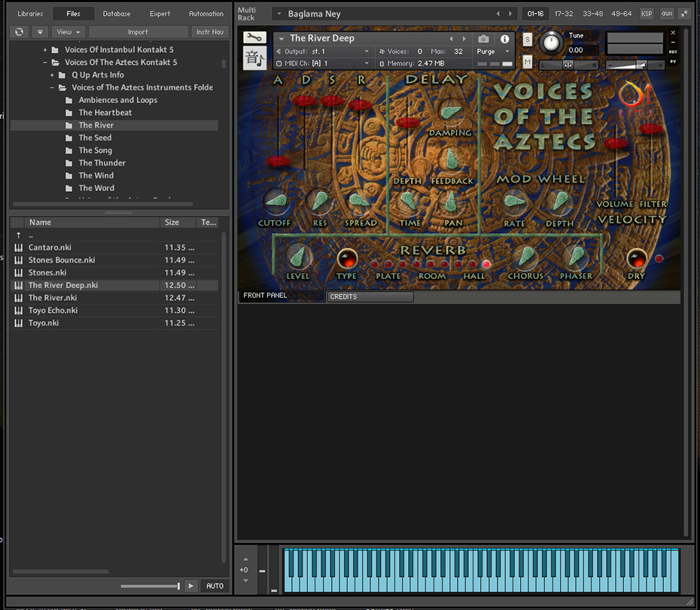Open the View dropdown
Image resolution: width=700 pixels, height=610 pixels.
[x=68, y=32]
